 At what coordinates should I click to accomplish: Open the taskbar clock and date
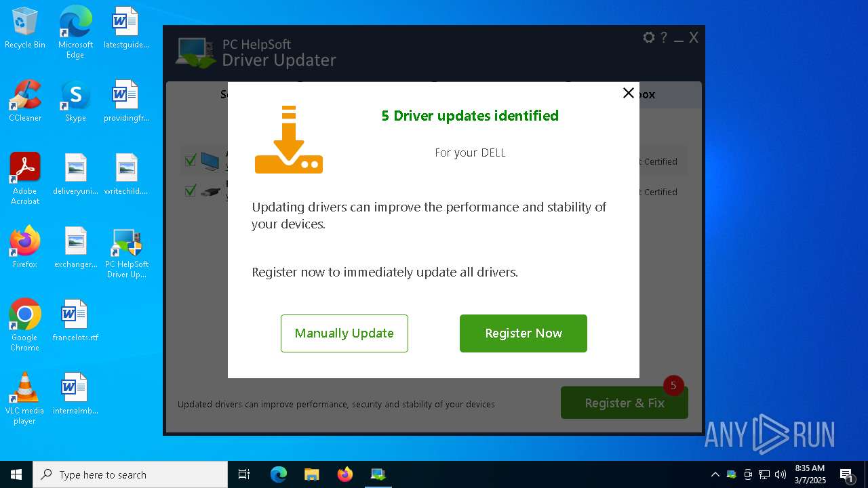pyautogui.click(x=810, y=474)
